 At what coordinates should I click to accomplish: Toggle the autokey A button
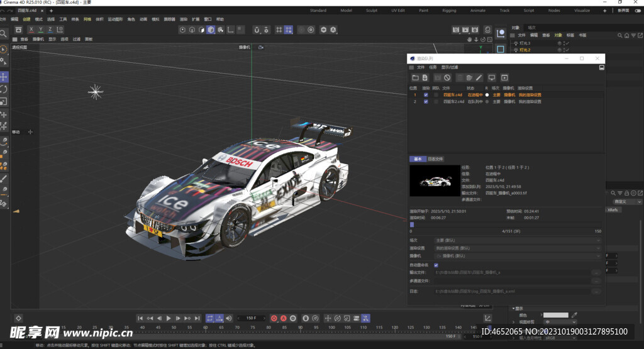point(284,318)
